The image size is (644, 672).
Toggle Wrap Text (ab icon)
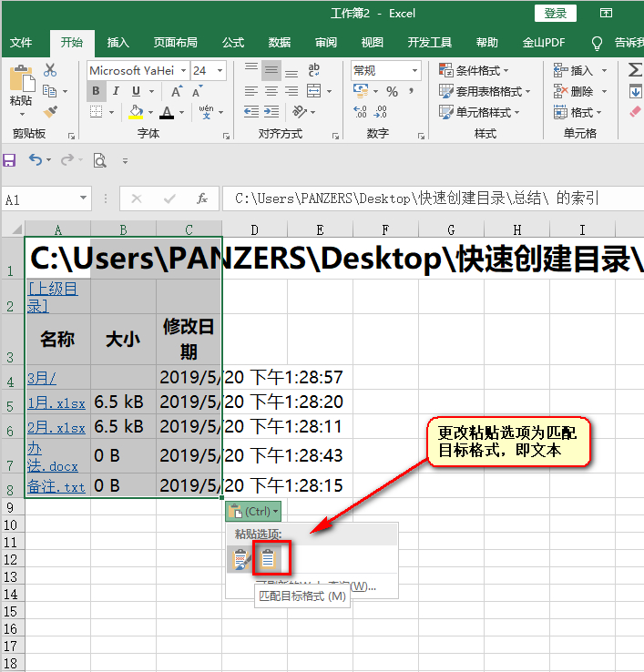[314, 70]
